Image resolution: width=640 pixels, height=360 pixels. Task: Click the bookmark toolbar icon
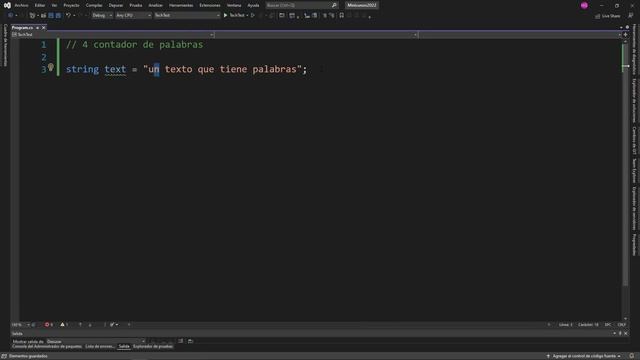point(342,16)
